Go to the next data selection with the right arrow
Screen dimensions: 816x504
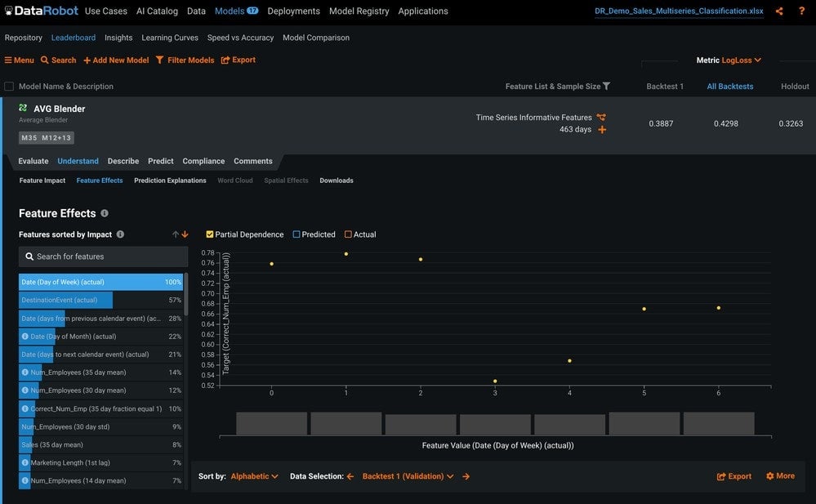(466, 476)
